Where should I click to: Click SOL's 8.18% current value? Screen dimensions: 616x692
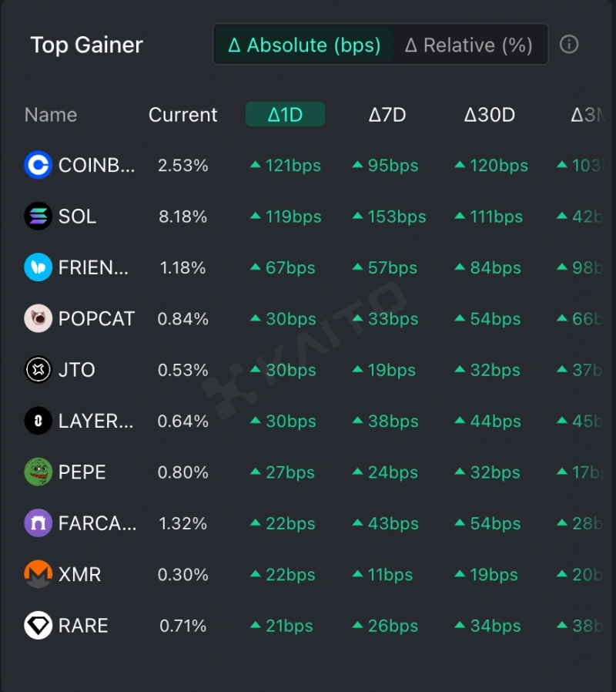(182, 217)
